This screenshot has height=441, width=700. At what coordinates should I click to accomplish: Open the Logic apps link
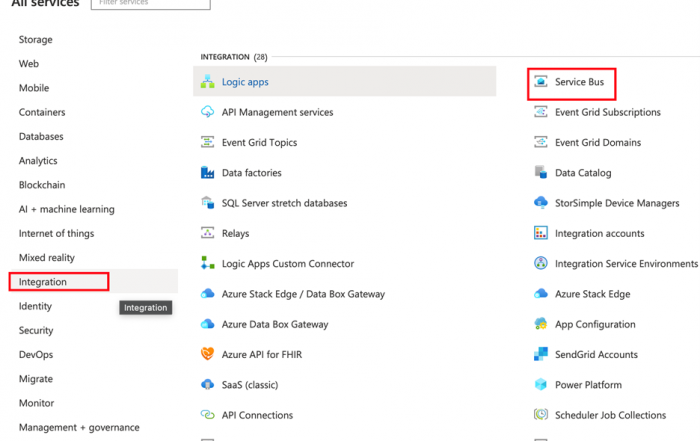(x=245, y=82)
